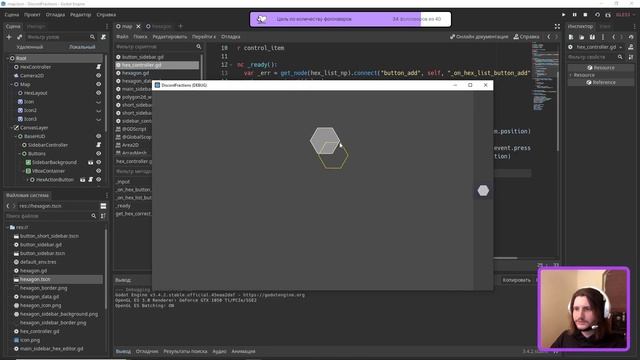Open Inspector property tools icon

(x=631, y=57)
